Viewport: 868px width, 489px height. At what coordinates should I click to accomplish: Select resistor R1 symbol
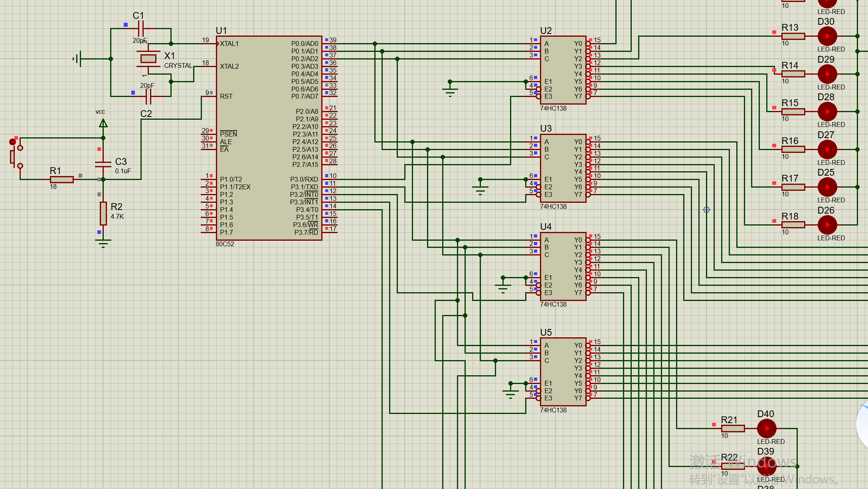point(62,180)
